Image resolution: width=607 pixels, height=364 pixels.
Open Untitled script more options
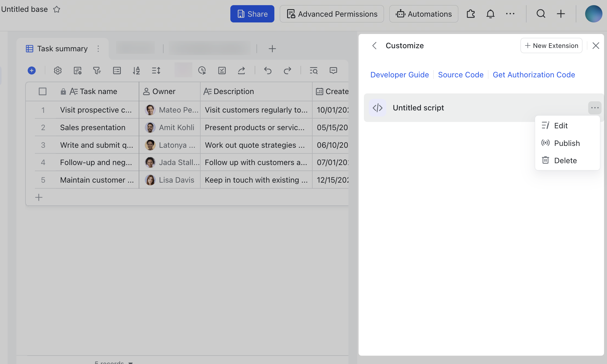(595, 108)
